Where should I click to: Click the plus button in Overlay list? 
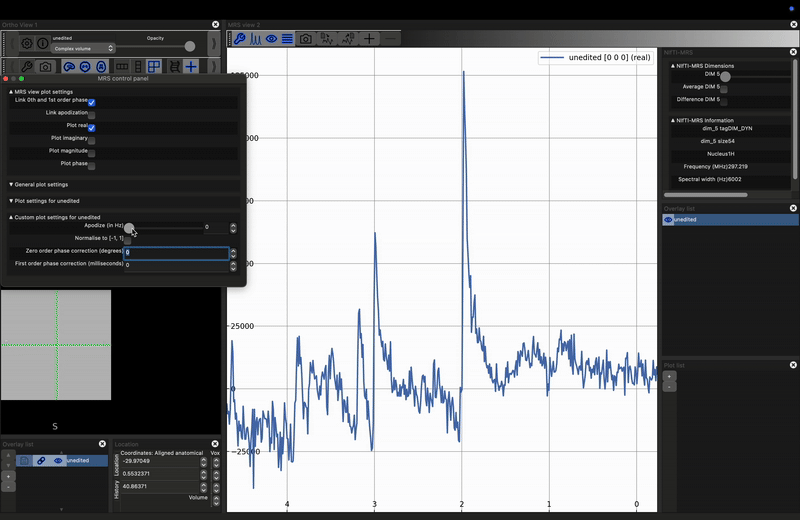9,477
